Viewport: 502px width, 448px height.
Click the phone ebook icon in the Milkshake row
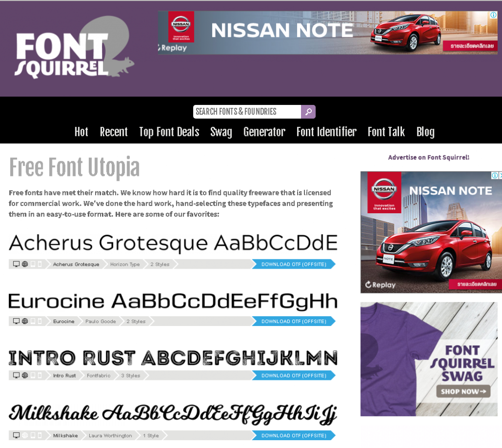(40, 435)
